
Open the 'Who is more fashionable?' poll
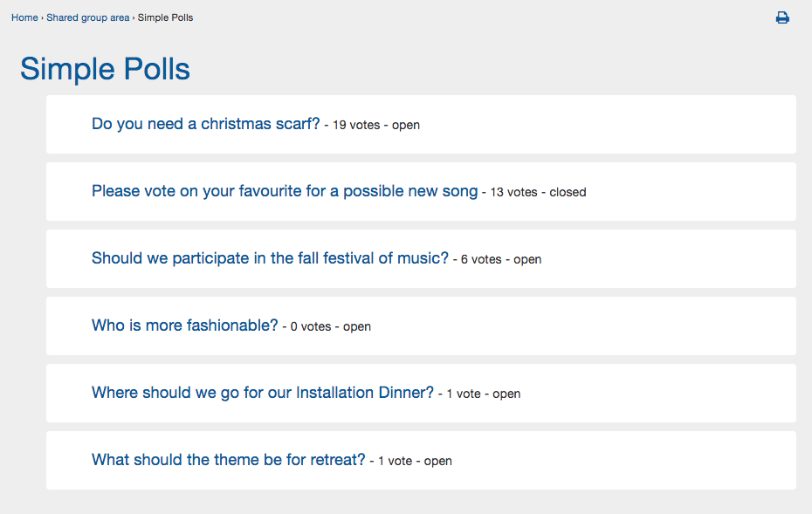[185, 325]
